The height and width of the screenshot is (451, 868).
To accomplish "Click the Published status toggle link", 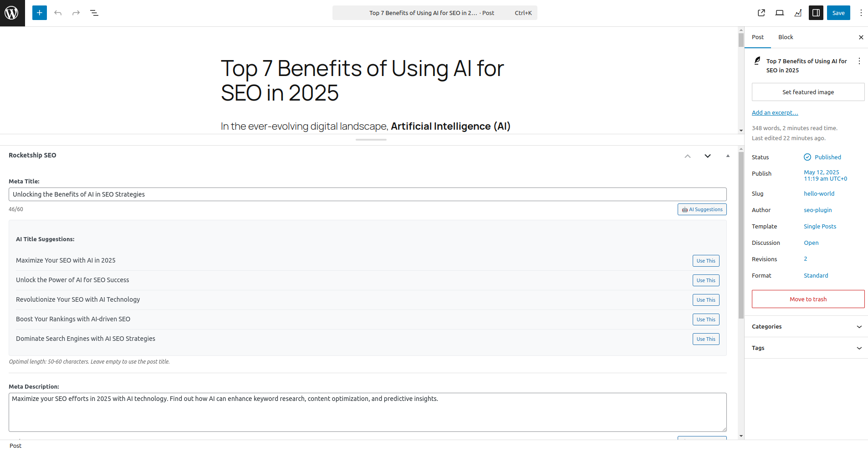I will pos(827,157).
